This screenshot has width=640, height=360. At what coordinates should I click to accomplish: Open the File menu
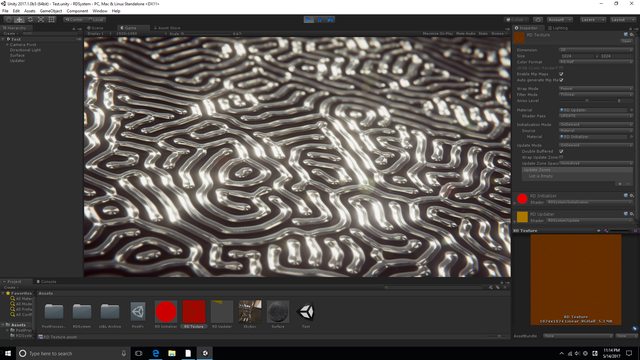click(5, 11)
